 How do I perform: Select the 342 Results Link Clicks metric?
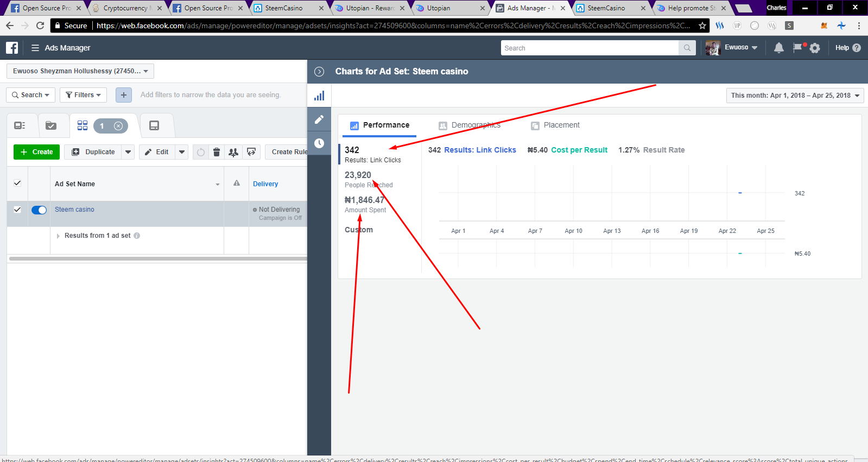379,155
